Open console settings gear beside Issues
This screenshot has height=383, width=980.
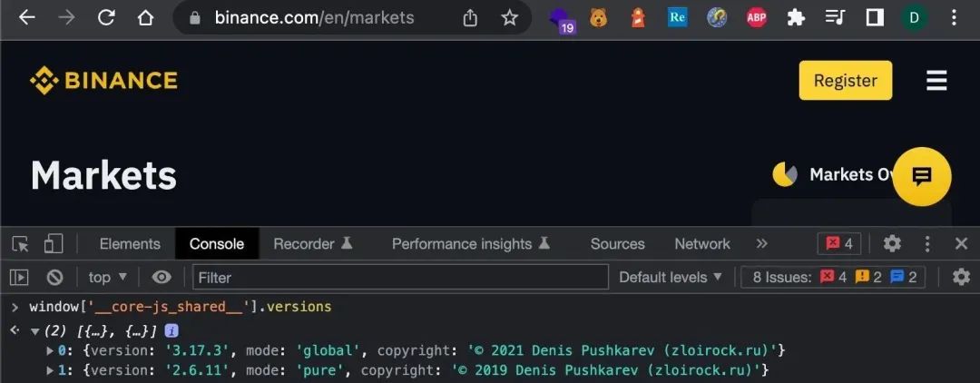point(961,277)
